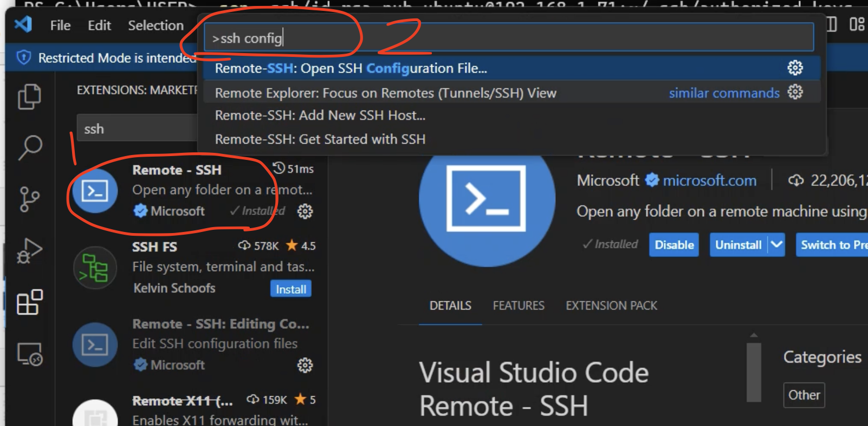Select Remote-SSH: Open SSH Configuration File command
This screenshot has height=426, width=868.
tap(511, 68)
